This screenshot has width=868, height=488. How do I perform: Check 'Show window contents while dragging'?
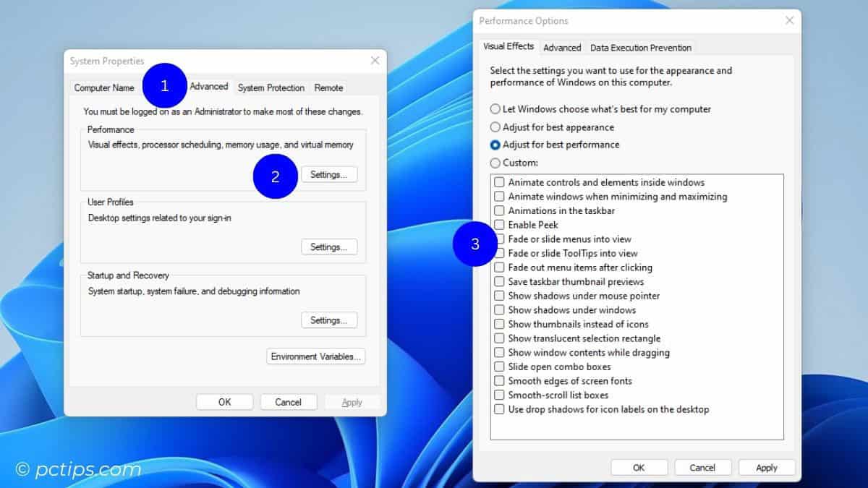[x=498, y=352]
